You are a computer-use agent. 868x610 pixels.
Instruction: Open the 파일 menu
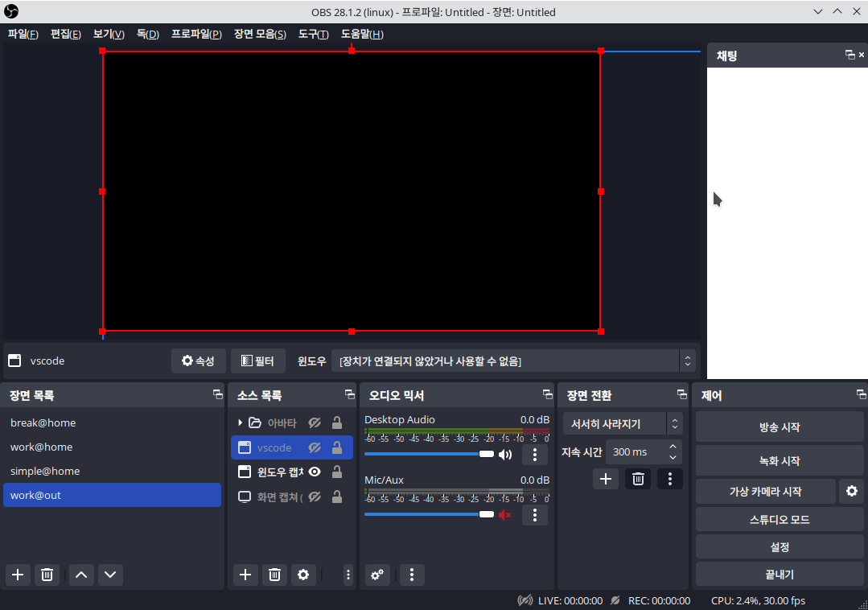pyautogui.click(x=23, y=35)
